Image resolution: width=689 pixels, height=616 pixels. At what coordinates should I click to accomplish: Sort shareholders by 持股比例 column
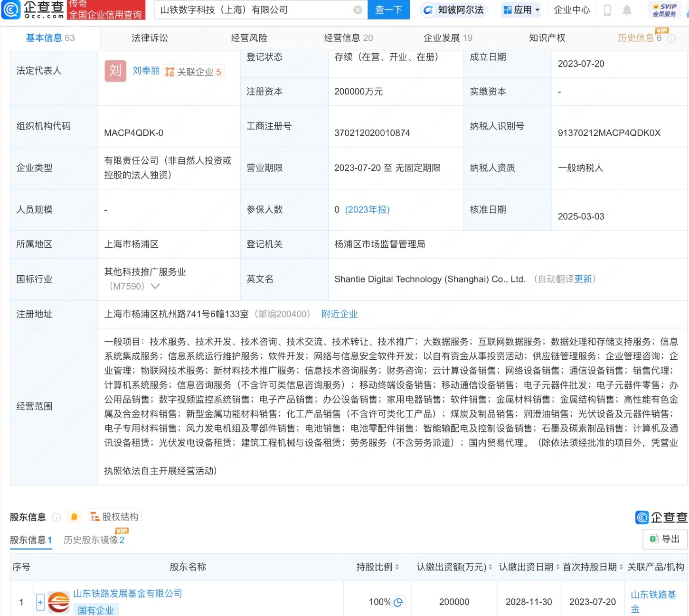coord(397,567)
